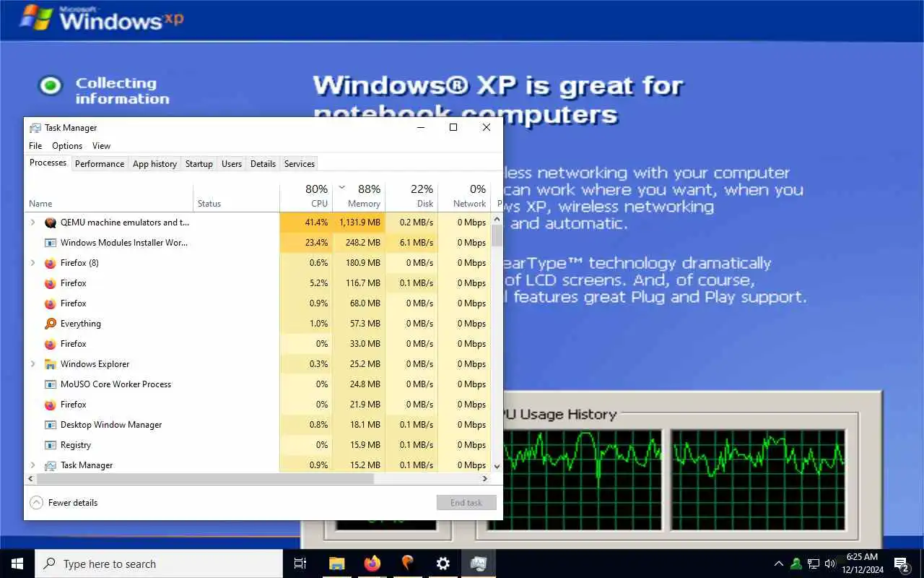Click the network tray icon
The height and width of the screenshot is (578, 924).
coord(814,564)
